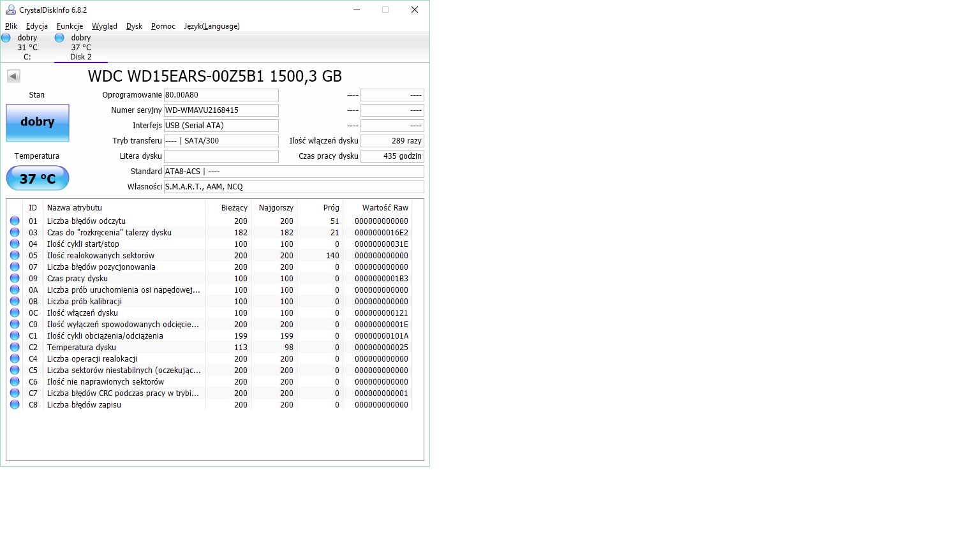The image size is (980, 551).
Task: Close the CrystalDiskInfo window
Action: [x=415, y=10]
